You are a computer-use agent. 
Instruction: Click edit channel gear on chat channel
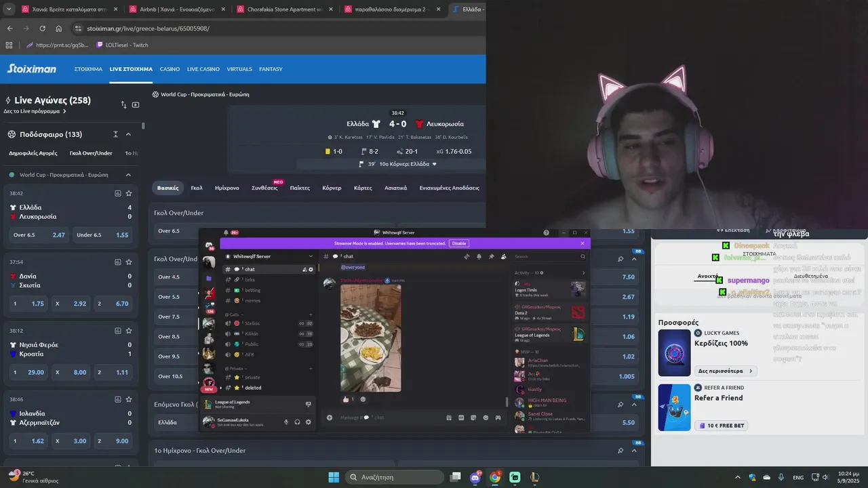click(311, 269)
